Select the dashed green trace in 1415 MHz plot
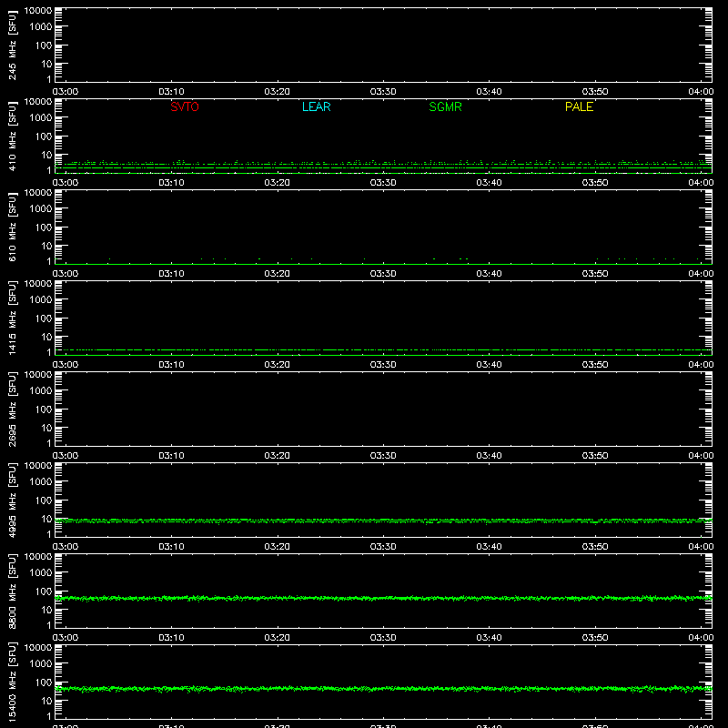The image size is (728, 728). pyautogui.click(x=383, y=349)
